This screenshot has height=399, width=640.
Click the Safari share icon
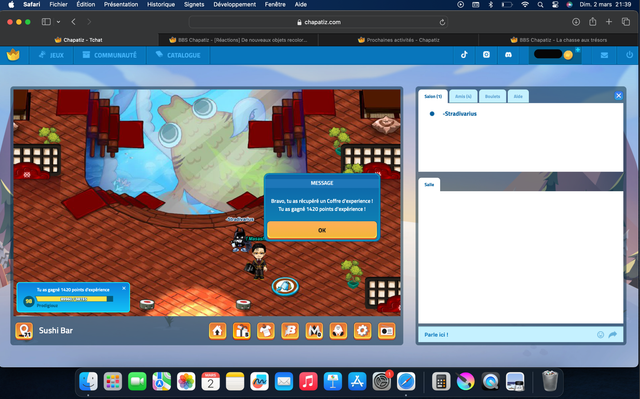point(593,22)
